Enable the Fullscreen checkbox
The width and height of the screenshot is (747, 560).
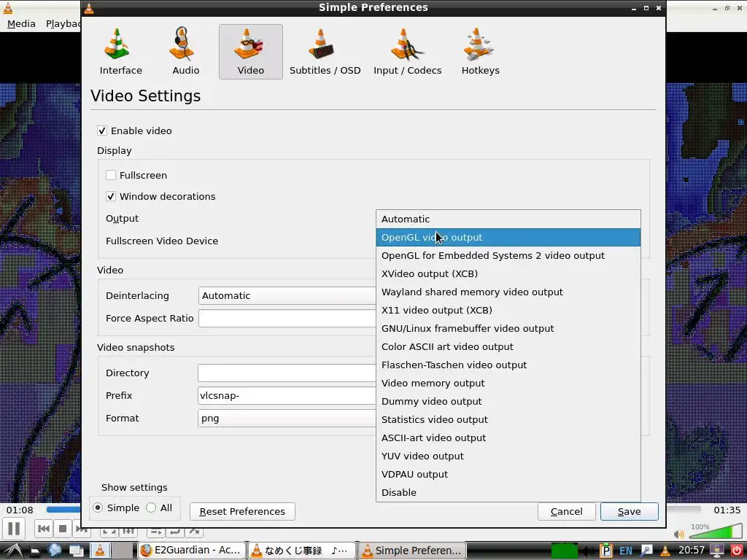pos(111,175)
